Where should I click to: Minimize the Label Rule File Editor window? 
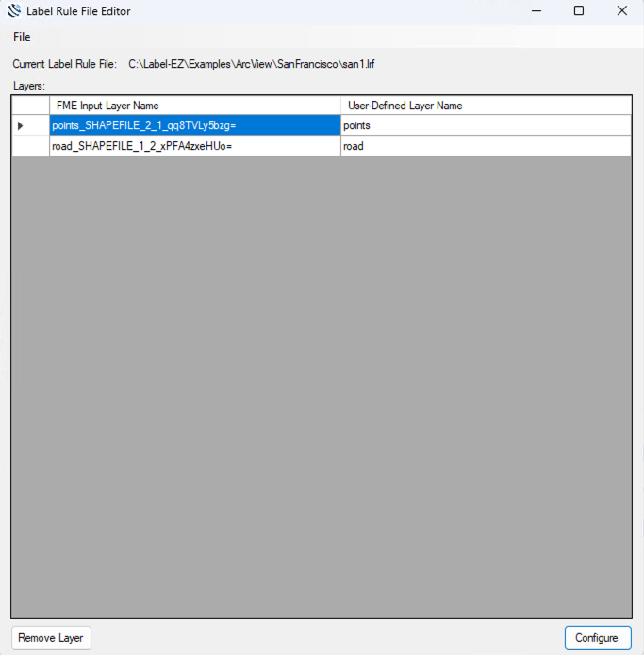coord(537,11)
